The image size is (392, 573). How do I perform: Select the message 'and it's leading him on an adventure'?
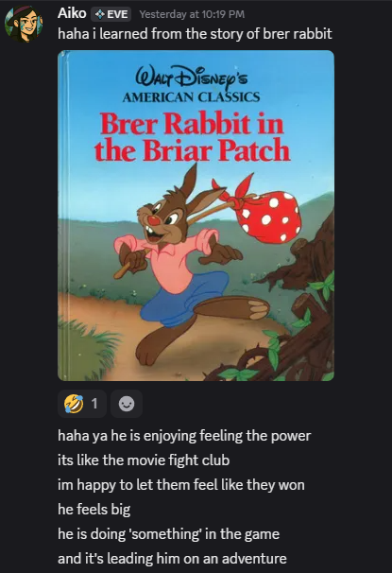[172, 559]
